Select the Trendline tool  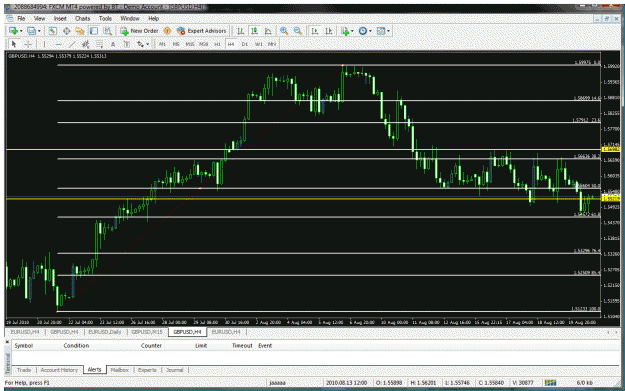click(72, 44)
